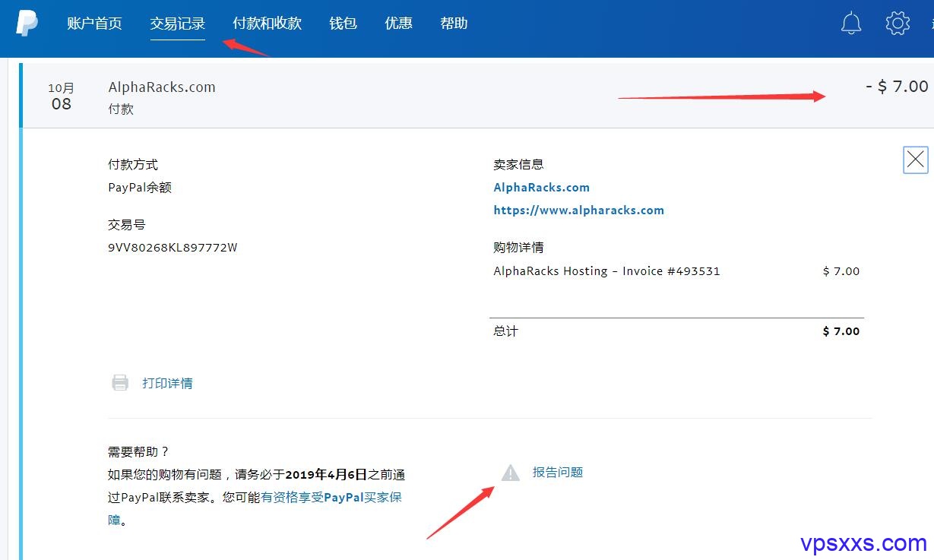Open 付款和收款 in the navigation bar
The image size is (934, 560).
point(268,24)
